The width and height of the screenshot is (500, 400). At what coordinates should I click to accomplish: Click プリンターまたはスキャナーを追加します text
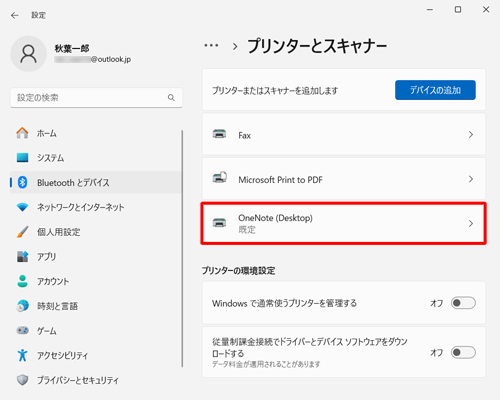click(275, 90)
